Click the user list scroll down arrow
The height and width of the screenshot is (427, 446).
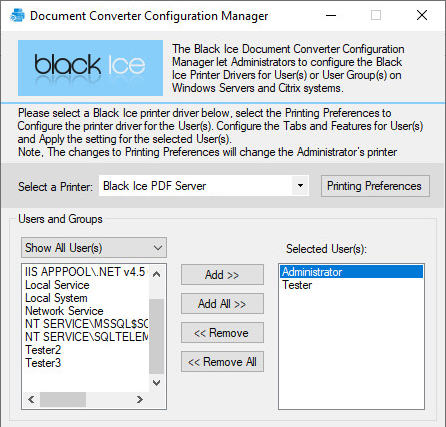click(156, 382)
